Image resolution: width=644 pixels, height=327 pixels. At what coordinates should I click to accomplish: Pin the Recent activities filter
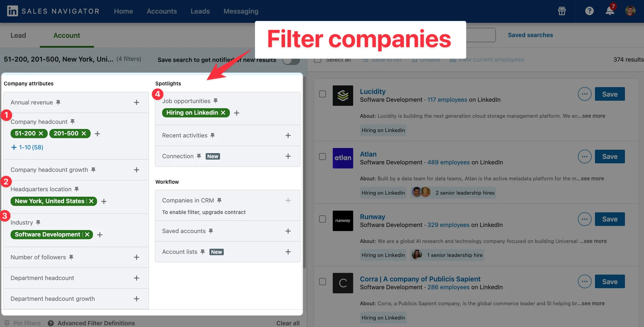(213, 135)
